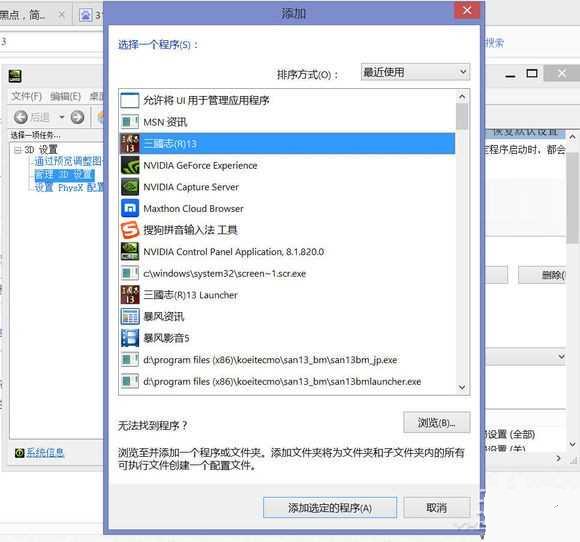Open the 系统信息 link
The image size is (580, 542).
coord(45,452)
